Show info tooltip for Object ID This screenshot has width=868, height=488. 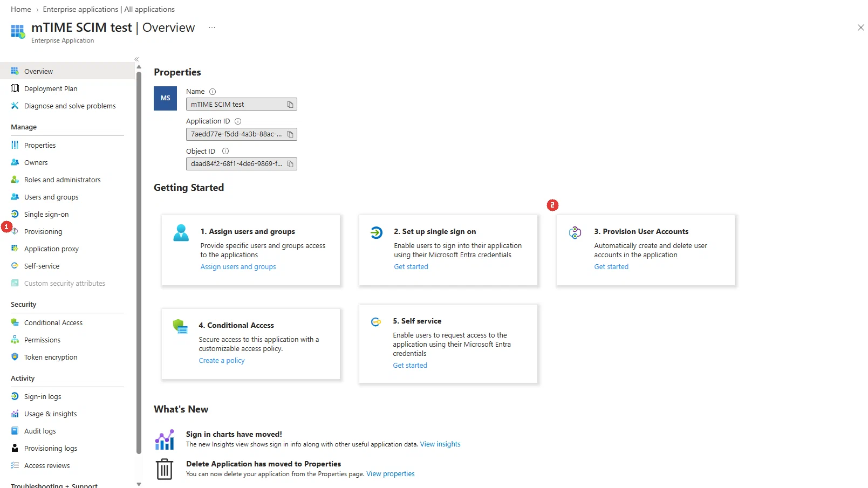click(225, 151)
